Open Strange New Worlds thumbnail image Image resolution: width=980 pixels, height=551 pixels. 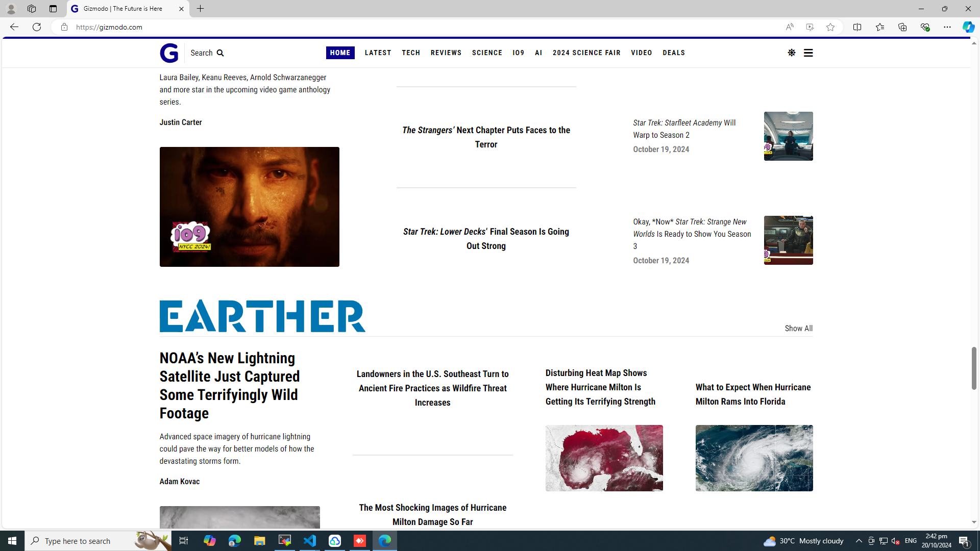788,240
